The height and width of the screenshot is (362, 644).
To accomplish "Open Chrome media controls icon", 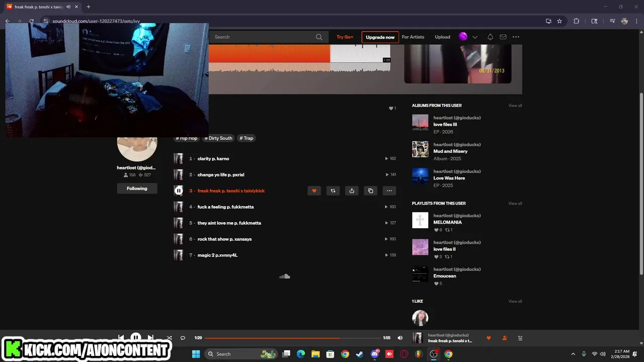I will [612, 21].
